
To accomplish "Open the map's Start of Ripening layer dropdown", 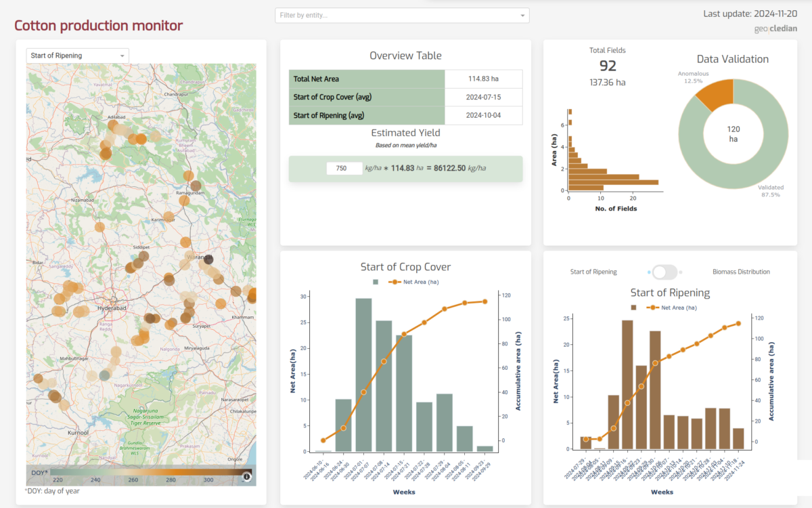I will (x=78, y=55).
